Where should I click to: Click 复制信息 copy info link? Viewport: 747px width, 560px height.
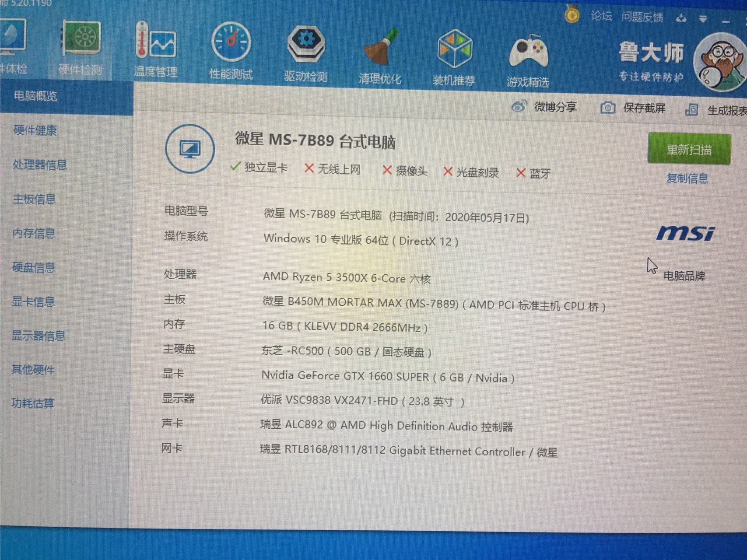coord(687,178)
